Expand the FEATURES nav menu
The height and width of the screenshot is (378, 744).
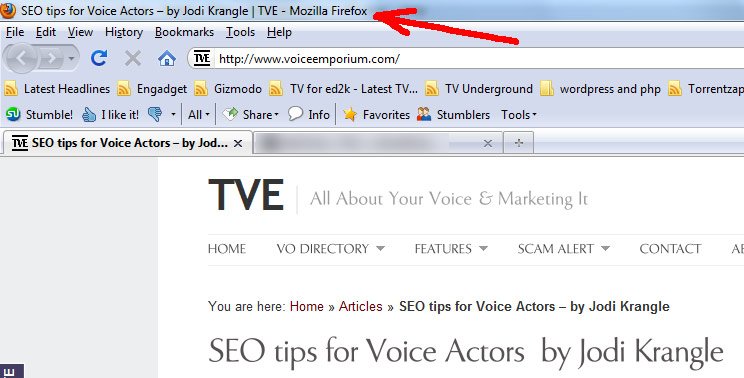click(x=451, y=249)
